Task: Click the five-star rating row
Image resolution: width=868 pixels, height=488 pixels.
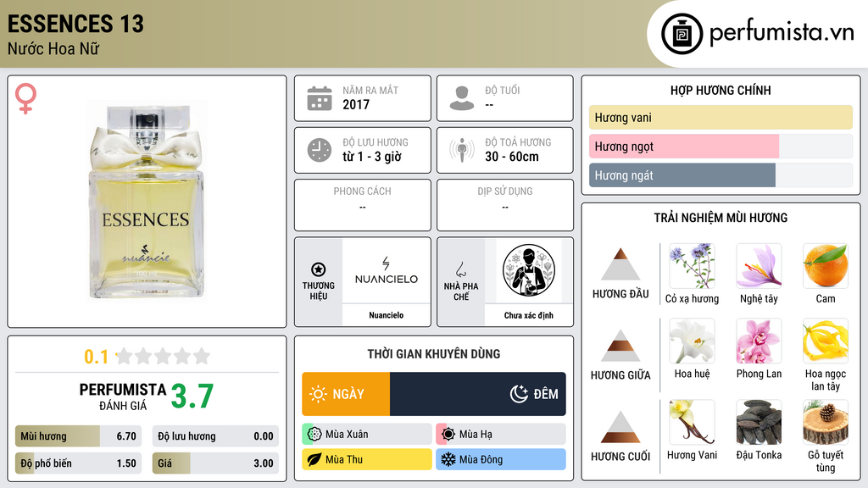Action: click(x=164, y=356)
